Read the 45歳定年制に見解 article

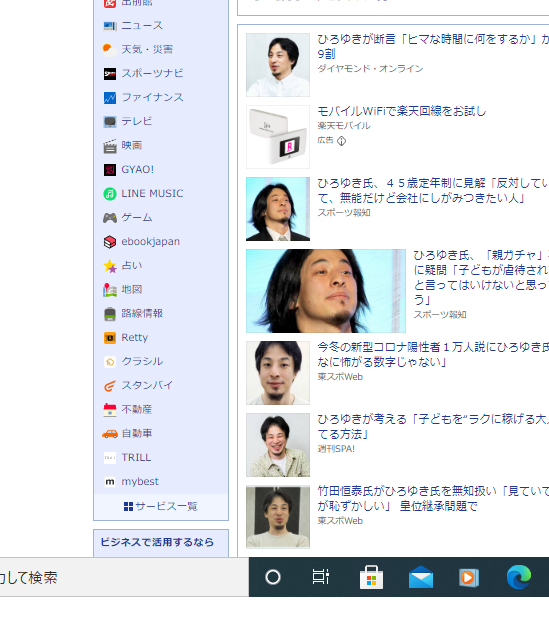click(433, 191)
